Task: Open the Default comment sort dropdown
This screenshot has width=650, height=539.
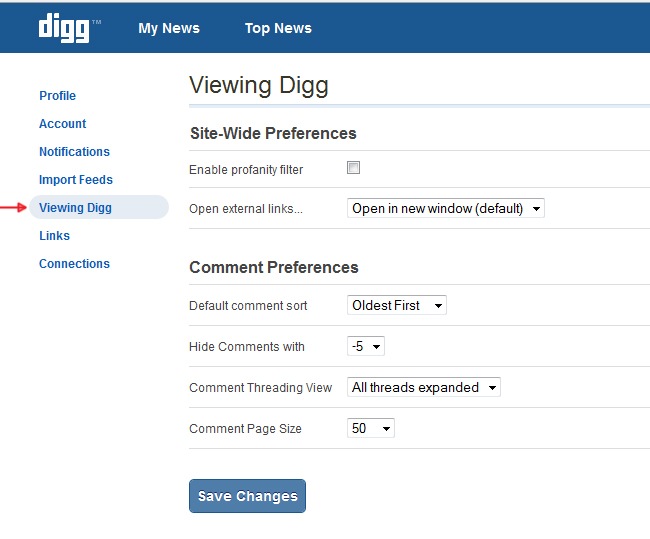Action: (397, 305)
